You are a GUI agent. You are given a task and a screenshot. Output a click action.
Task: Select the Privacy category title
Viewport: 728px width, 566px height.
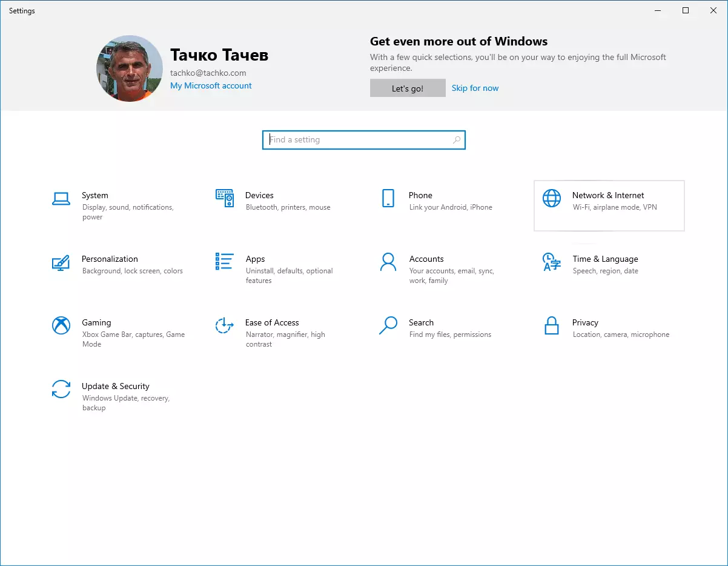[585, 322]
